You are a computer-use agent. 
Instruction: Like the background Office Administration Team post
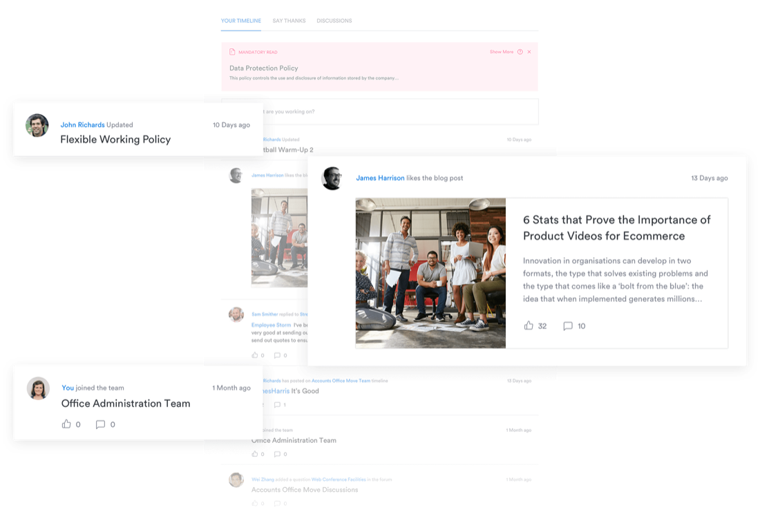(x=254, y=454)
